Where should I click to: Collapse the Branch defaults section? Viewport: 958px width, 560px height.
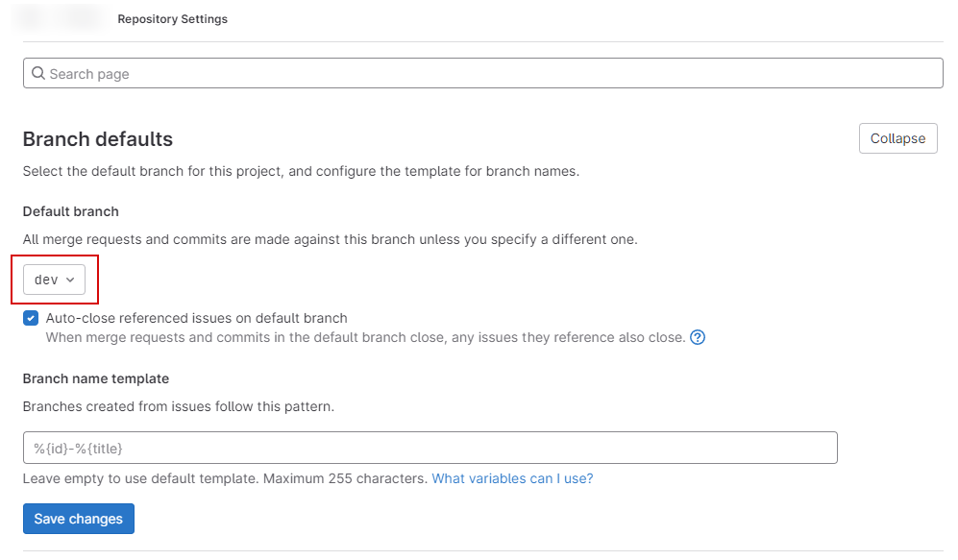pos(897,137)
